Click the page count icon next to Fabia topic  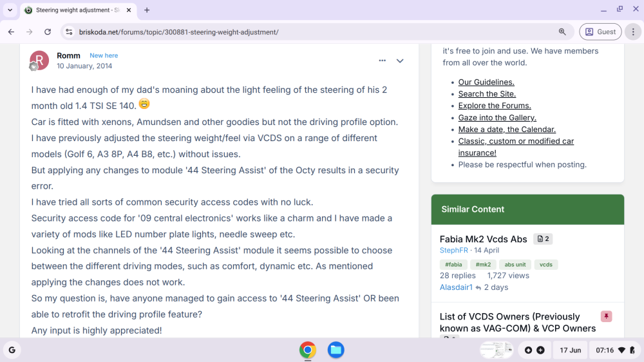pyautogui.click(x=543, y=239)
